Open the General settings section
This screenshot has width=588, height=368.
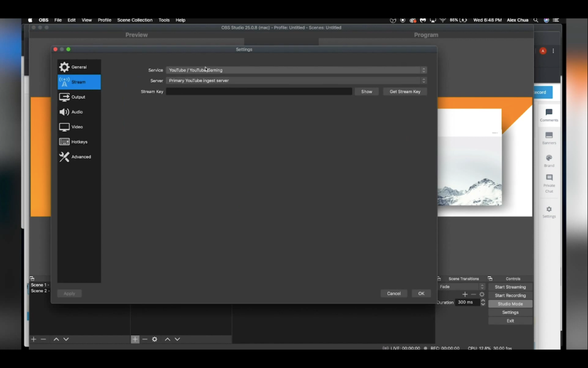tap(79, 67)
